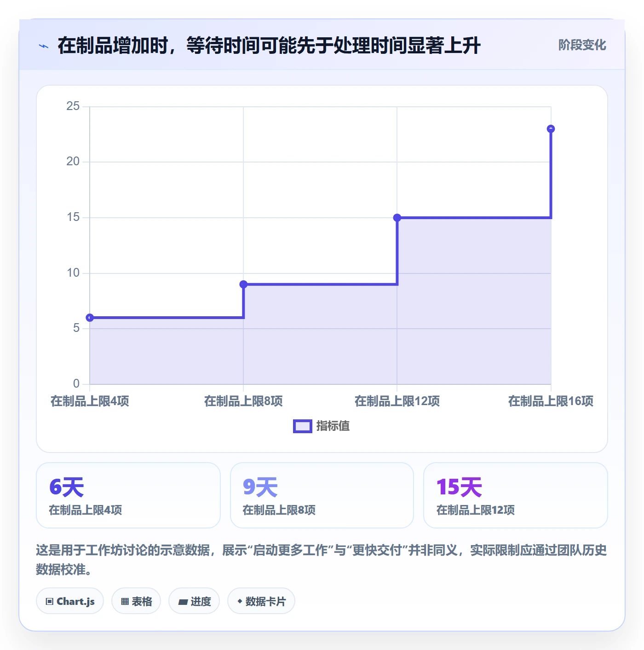The width and height of the screenshot is (644, 650).
Task: Click the bar icon in 进度 chip
Action: point(183,602)
